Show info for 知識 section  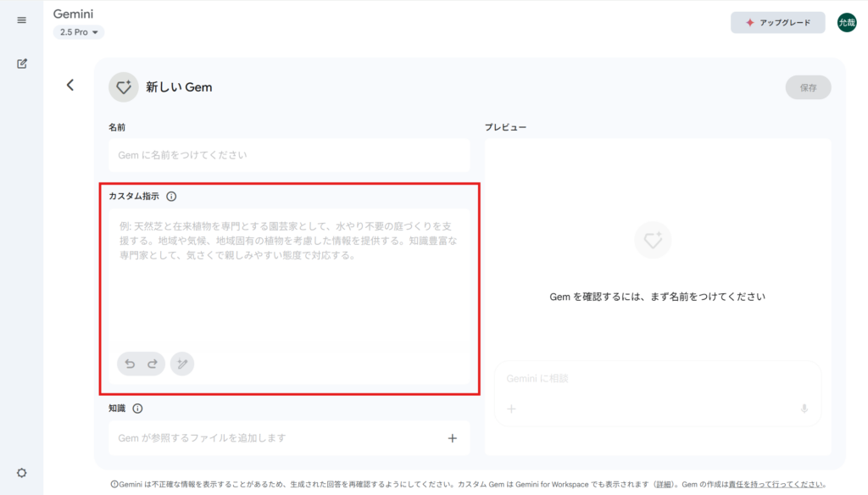tap(138, 409)
